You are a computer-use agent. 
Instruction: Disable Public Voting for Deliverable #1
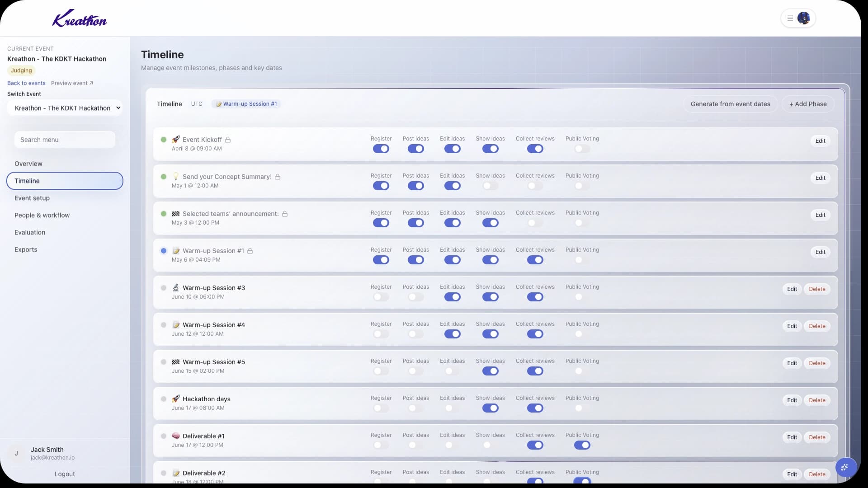click(x=582, y=445)
